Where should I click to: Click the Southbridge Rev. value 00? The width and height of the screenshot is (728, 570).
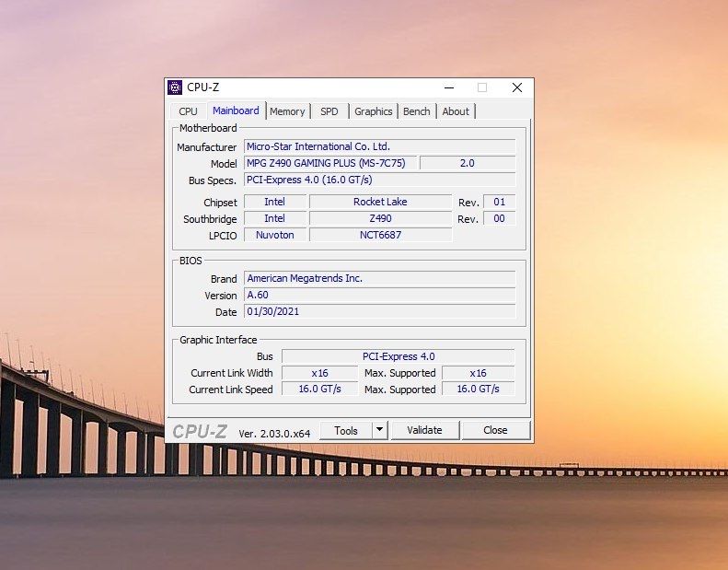pyautogui.click(x=499, y=218)
